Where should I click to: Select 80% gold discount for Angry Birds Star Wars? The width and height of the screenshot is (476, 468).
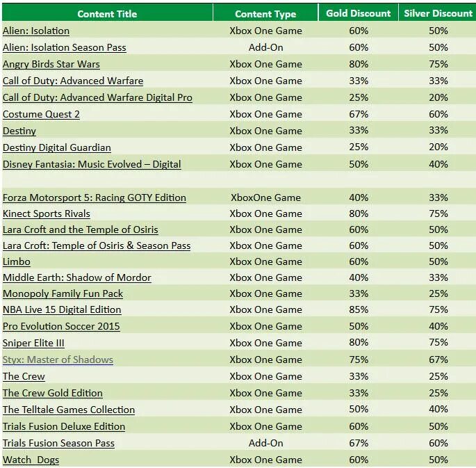(359, 64)
